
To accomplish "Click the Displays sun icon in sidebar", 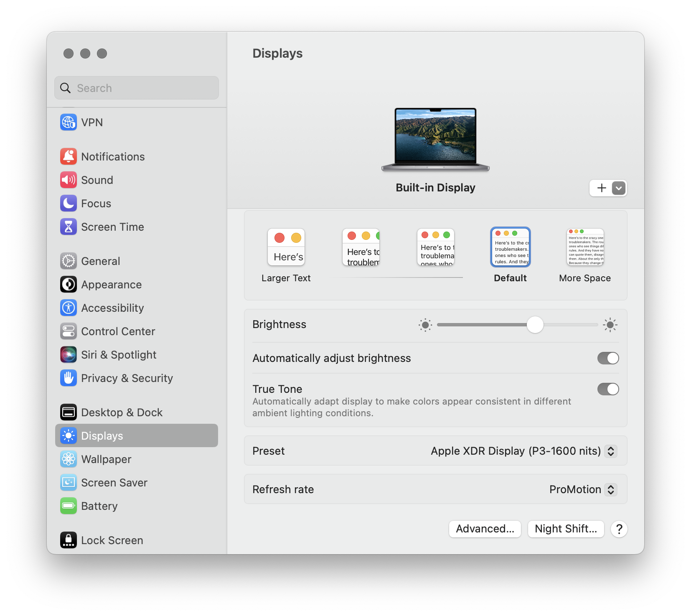I will pyautogui.click(x=69, y=436).
